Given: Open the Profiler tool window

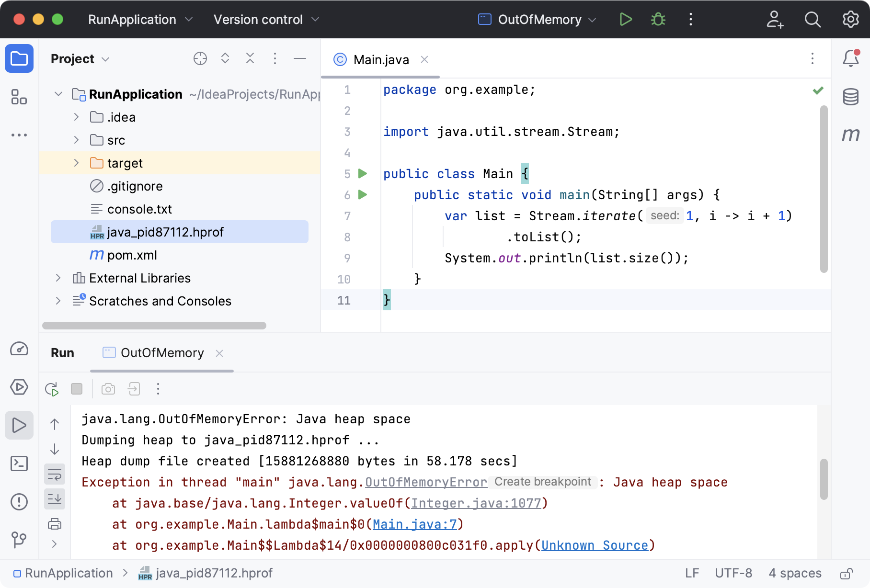Looking at the screenshot, I should tap(19, 349).
